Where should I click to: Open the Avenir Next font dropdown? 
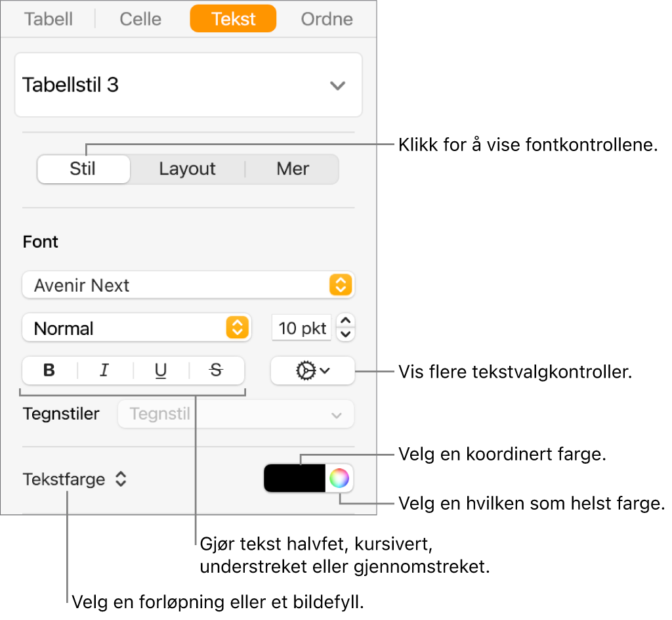pos(188,285)
